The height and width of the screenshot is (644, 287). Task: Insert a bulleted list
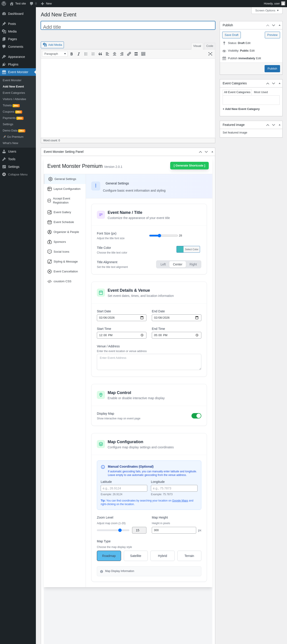click(x=86, y=54)
